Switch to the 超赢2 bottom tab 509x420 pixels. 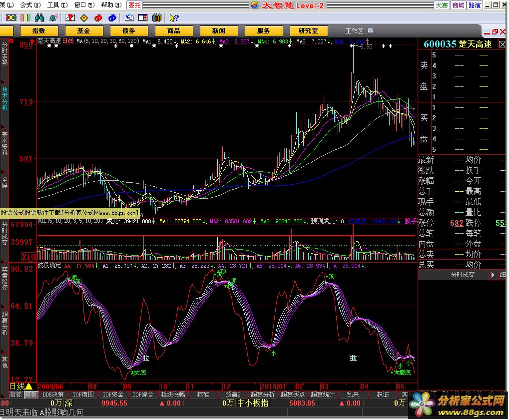233,395
